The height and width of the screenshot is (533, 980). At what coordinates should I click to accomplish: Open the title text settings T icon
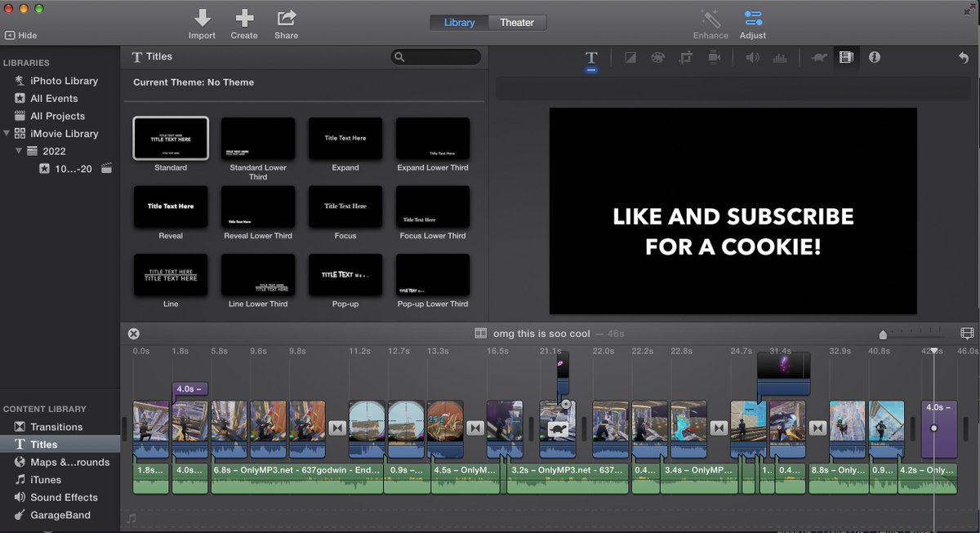[x=591, y=58]
